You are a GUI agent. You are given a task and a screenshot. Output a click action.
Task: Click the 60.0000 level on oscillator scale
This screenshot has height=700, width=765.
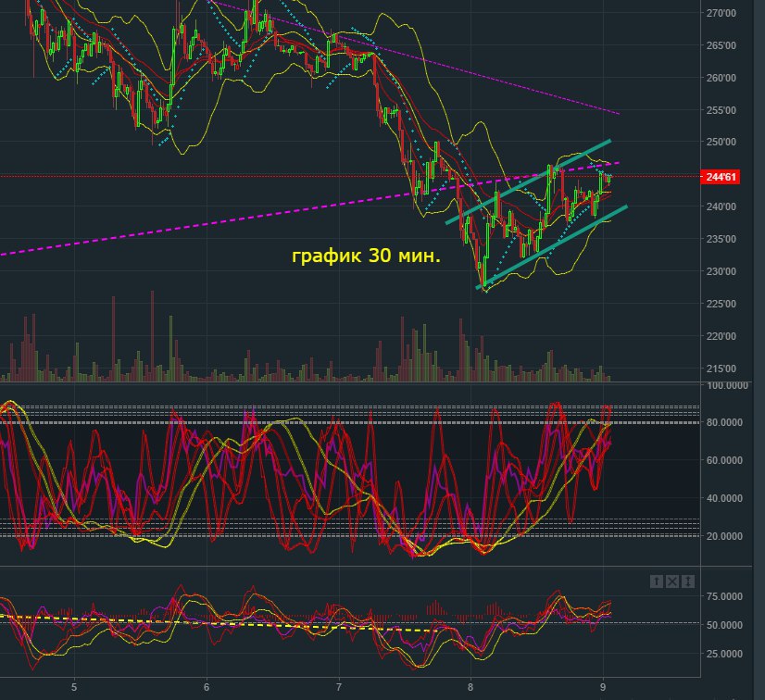point(724,460)
